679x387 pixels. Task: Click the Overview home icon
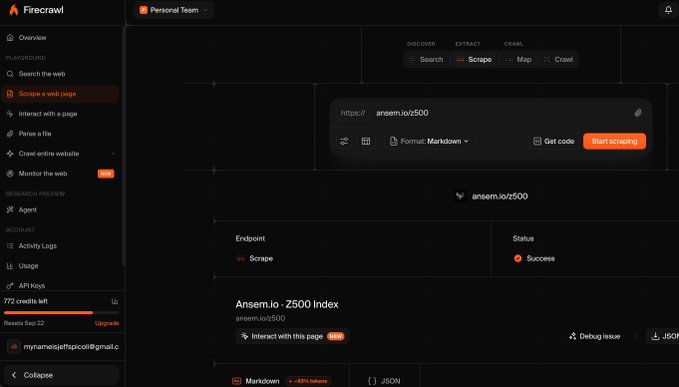pyautogui.click(x=10, y=38)
